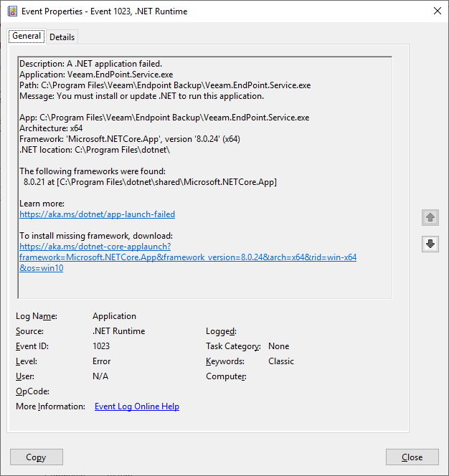Click 'To install missing framework, download:' text
The height and width of the screenshot is (476, 449).
coord(96,236)
